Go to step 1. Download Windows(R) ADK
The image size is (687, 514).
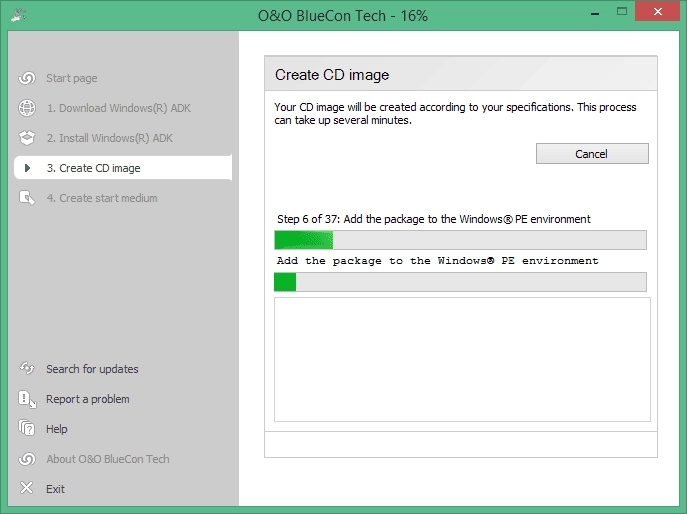pyautogui.click(x=119, y=108)
